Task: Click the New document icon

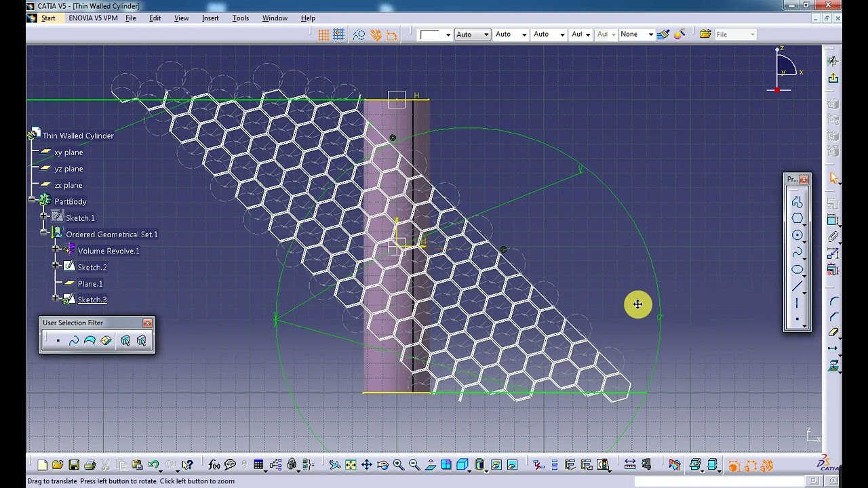Action: pos(42,465)
